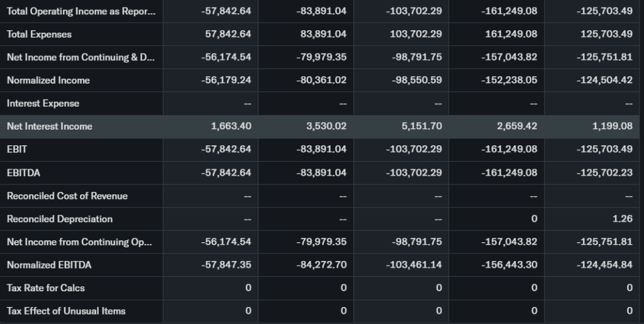Screen dimensions: 644x324
Task: Click the Net Interest Income row label
Action: click(x=49, y=126)
